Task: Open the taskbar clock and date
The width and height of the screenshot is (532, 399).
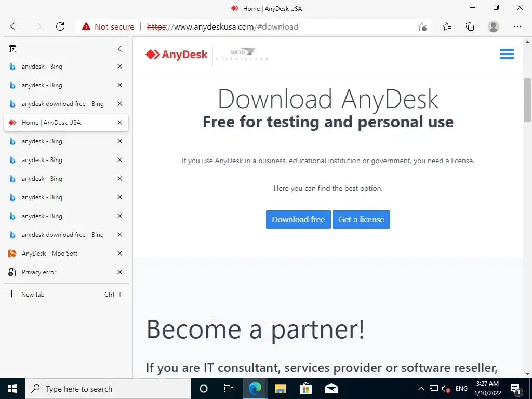Action: [487, 389]
